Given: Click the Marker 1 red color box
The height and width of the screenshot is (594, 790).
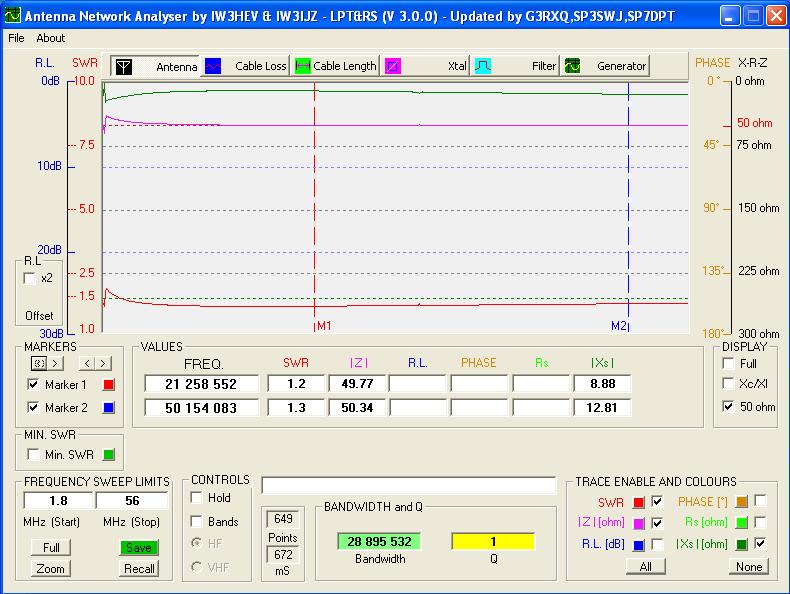Looking at the screenshot, I should 111,385.
